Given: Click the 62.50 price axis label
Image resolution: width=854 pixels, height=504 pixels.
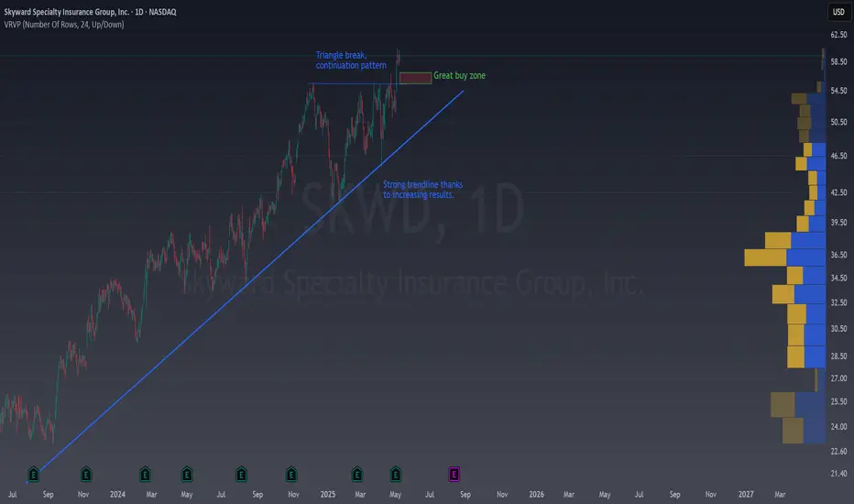Looking at the screenshot, I should coord(838,35).
